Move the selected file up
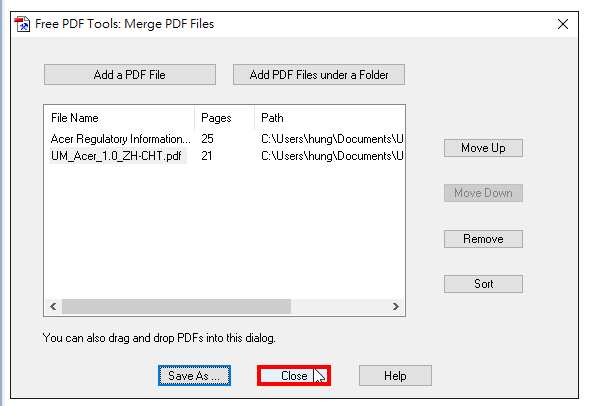The height and width of the screenshot is (406, 592). (483, 148)
